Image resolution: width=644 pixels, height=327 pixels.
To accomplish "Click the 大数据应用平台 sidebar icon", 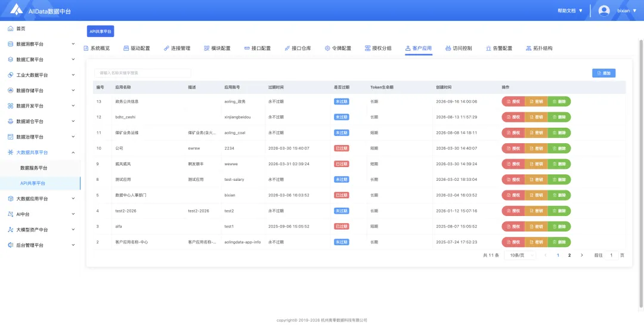I will click(x=11, y=199).
